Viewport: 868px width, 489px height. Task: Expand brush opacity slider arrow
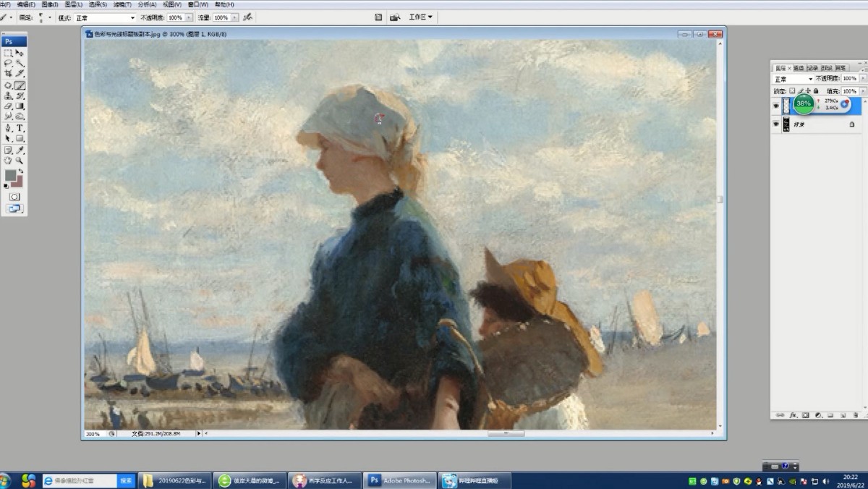tap(189, 17)
